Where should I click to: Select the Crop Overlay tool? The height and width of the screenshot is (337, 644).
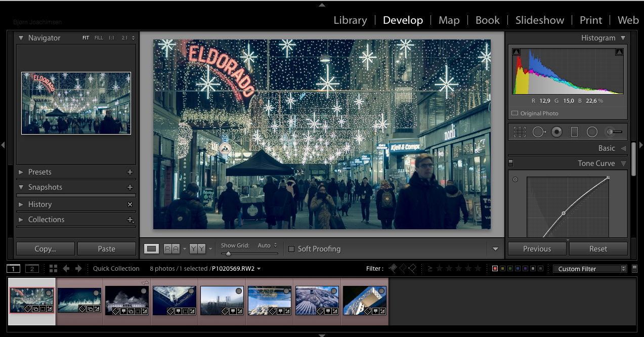point(520,132)
